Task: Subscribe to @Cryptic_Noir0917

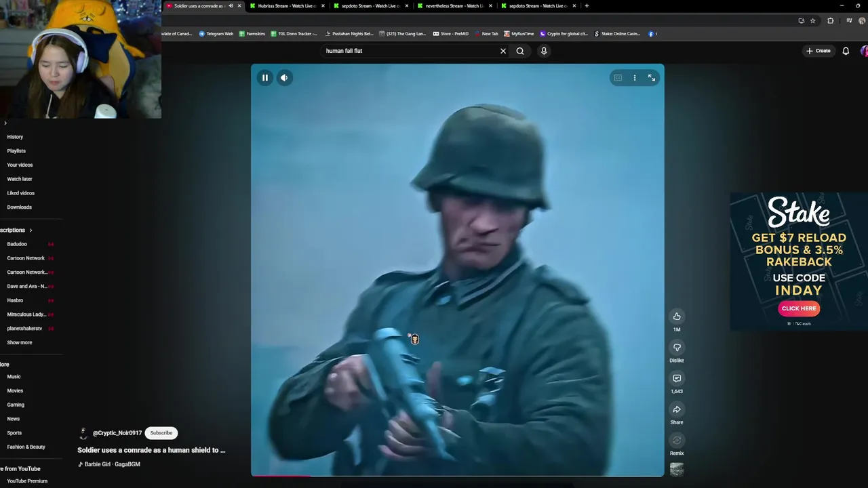Action: [x=161, y=432]
